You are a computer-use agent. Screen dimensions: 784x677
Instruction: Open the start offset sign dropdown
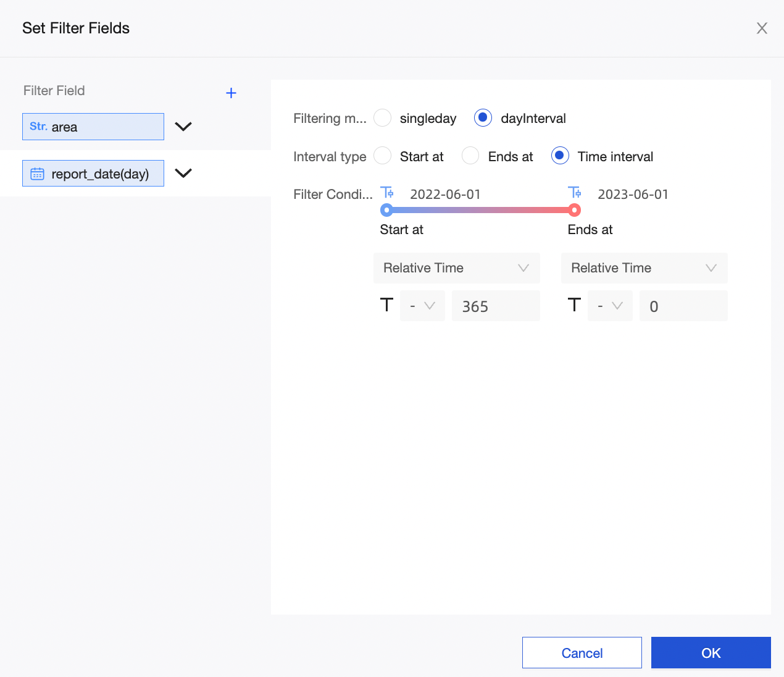tap(422, 306)
